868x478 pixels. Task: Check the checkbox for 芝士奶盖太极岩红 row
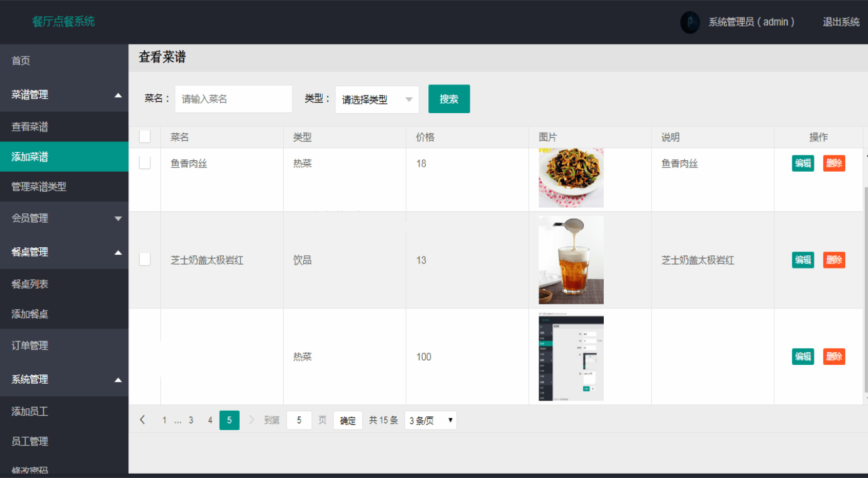[144, 259]
